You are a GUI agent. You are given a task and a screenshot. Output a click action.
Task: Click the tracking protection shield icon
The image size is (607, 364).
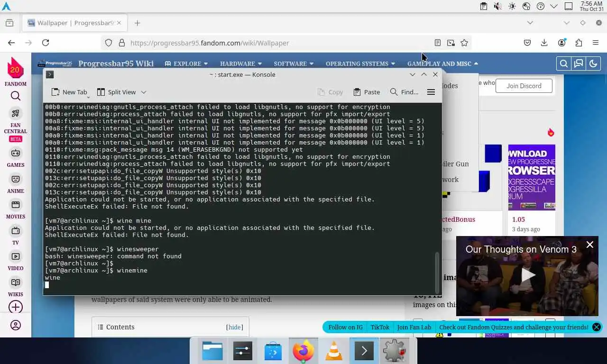pyautogui.click(x=109, y=43)
